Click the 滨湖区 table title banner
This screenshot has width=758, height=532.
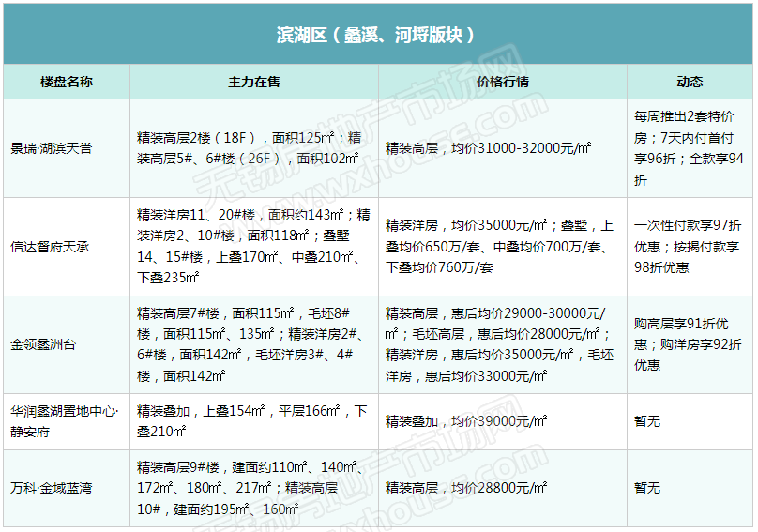tap(378, 35)
